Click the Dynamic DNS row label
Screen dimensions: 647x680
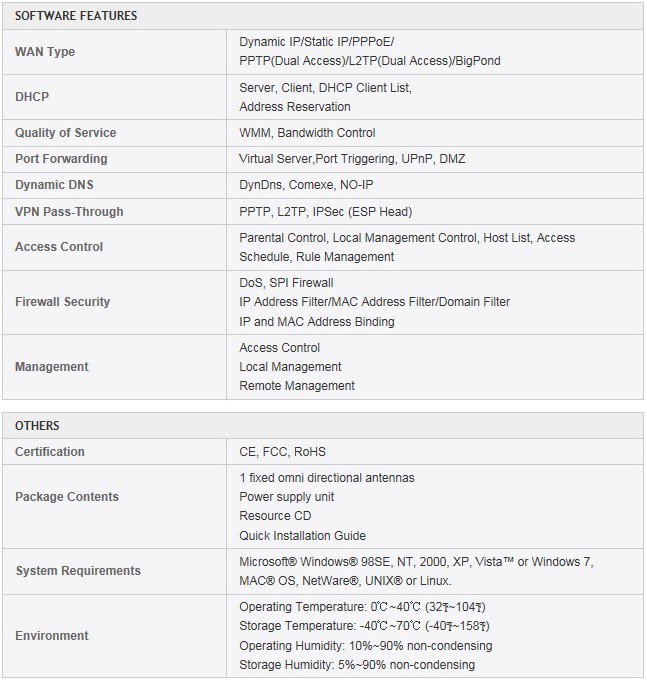tap(54, 185)
